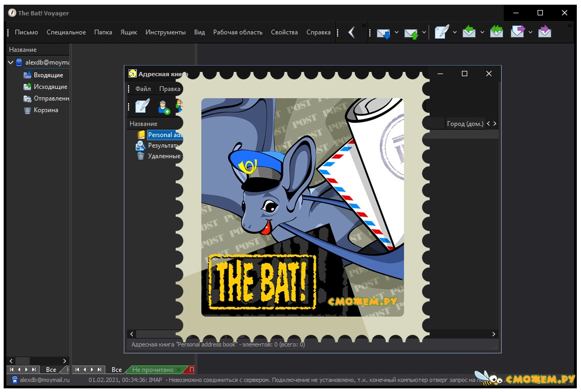Click the Reply green arrow envelope icon
Viewport: 581px width, 392px height.
point(469,32)
